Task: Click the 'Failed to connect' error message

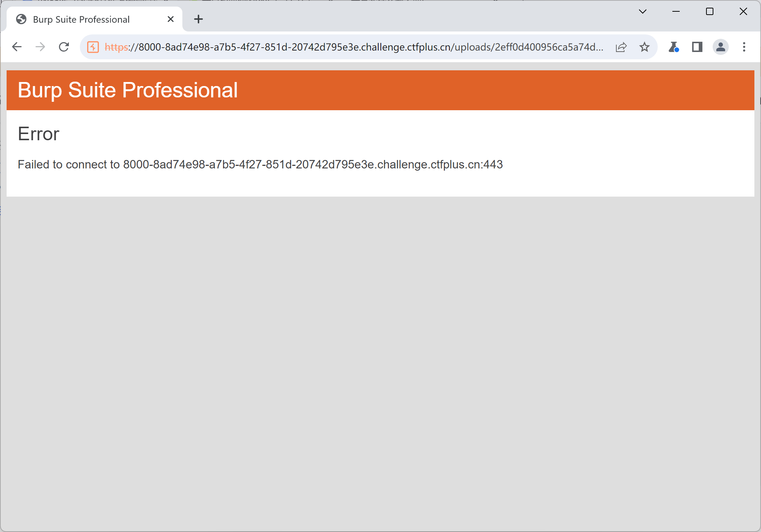Action: [x=260, y=164]
